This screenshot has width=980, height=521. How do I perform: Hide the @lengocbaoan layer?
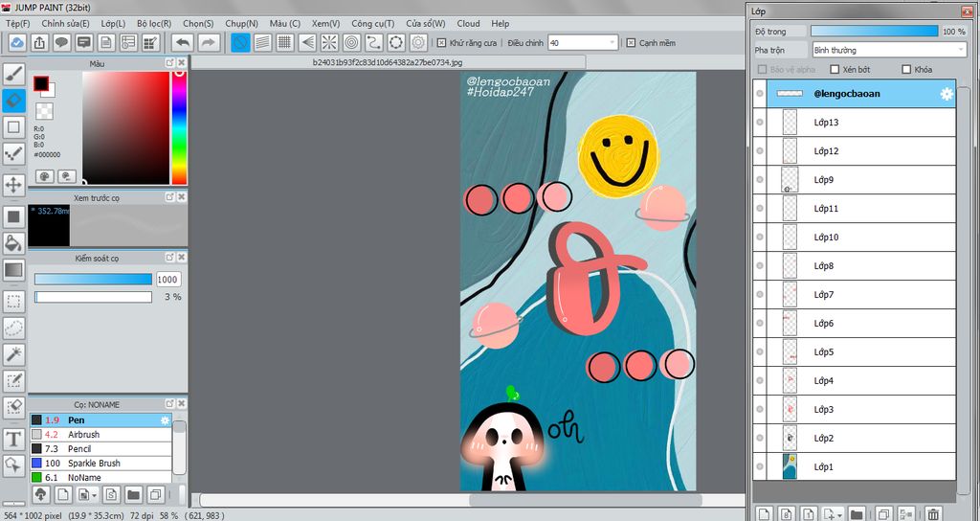pos(760,94)
